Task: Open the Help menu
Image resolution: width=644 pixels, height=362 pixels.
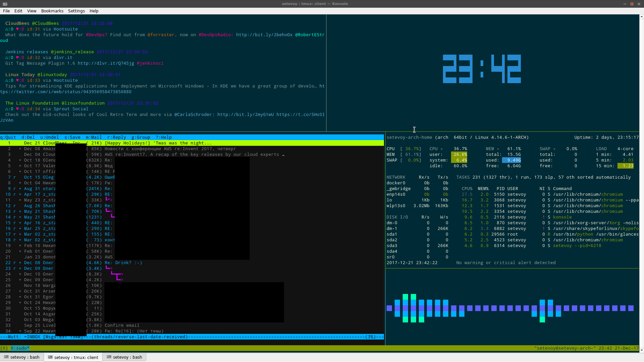Action: click(94, 11)
